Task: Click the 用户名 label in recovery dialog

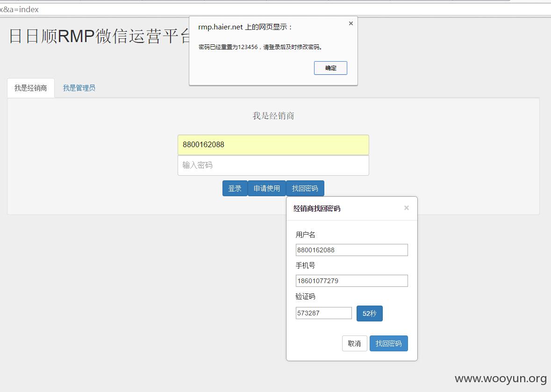Action: [305, 235]
